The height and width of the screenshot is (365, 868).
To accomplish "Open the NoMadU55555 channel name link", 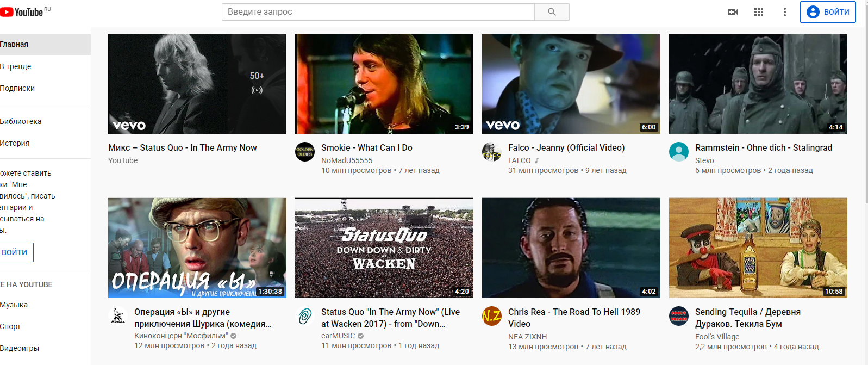I will (347, 160).
